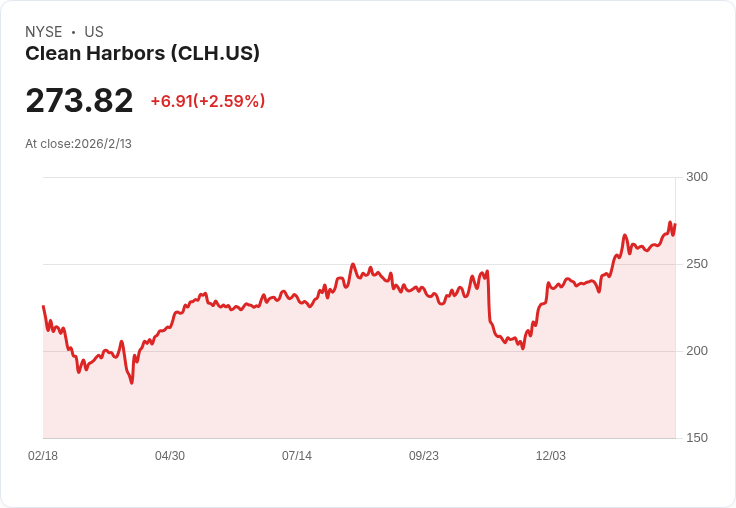This screenshot has width=736, height=508.
Task: Click the At close:2026/2/13 date text
Action: [x=78, y=144]
